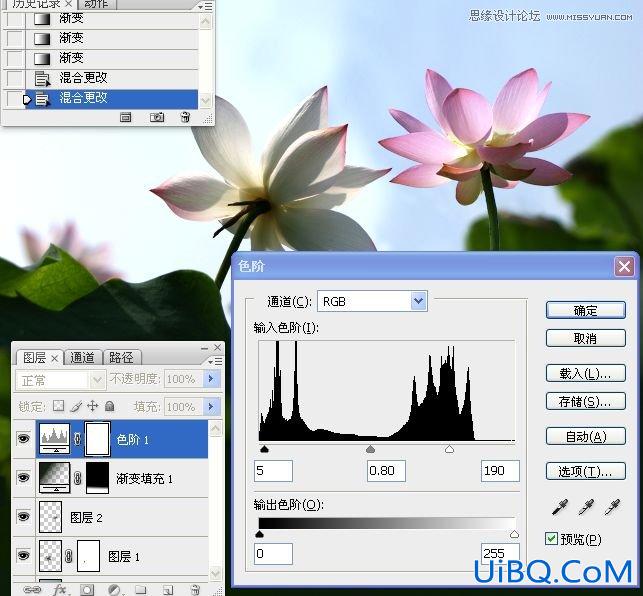
Task: Pick the black point eyedropper in Levels
Action: pos(560,507)
